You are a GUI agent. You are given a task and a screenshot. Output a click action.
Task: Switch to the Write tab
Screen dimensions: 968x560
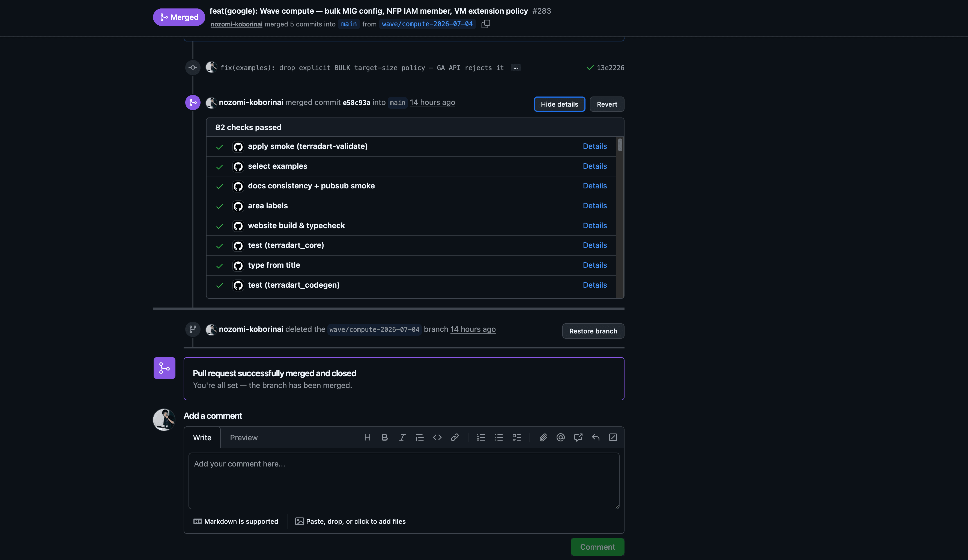tap(202, 438)
